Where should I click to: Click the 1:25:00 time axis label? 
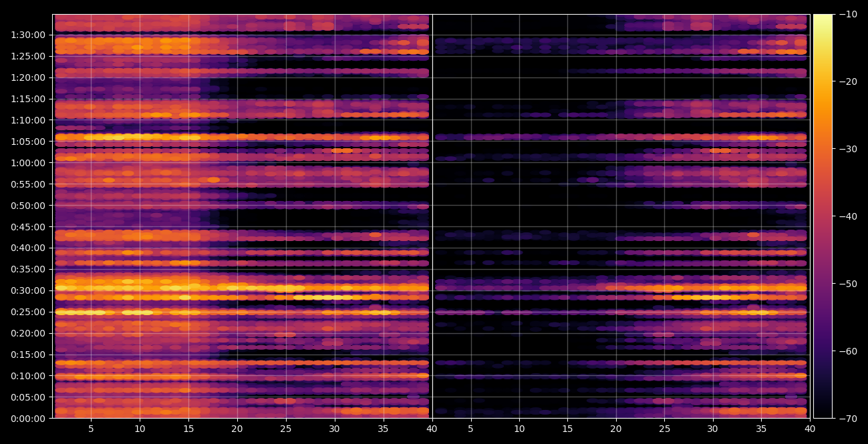click(28, 56)
